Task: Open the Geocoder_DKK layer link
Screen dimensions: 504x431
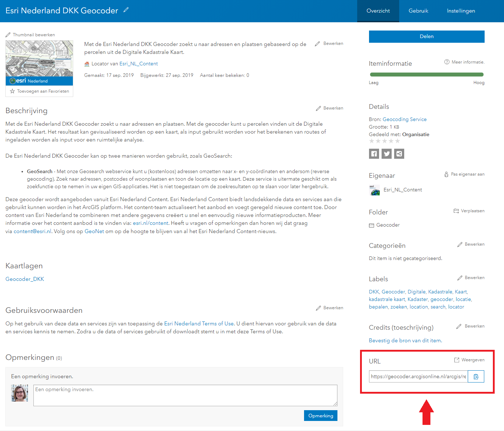Action: pyautogui.click(x=25, y=279)
